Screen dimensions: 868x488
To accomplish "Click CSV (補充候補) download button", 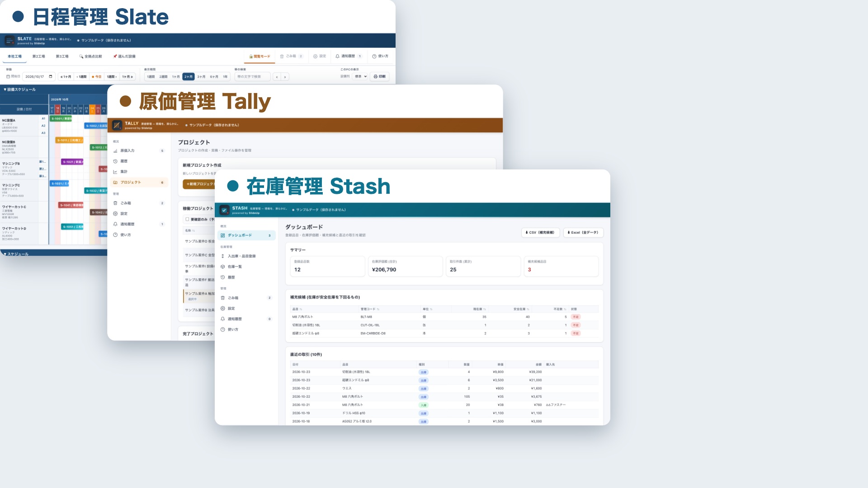I will [x=540, y=233].
